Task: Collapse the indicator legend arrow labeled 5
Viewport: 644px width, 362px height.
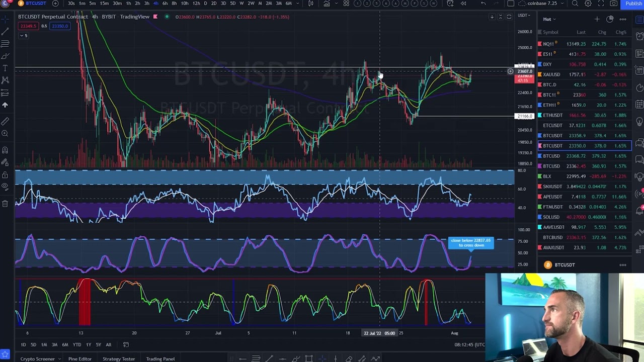Action: pos(23,36)
